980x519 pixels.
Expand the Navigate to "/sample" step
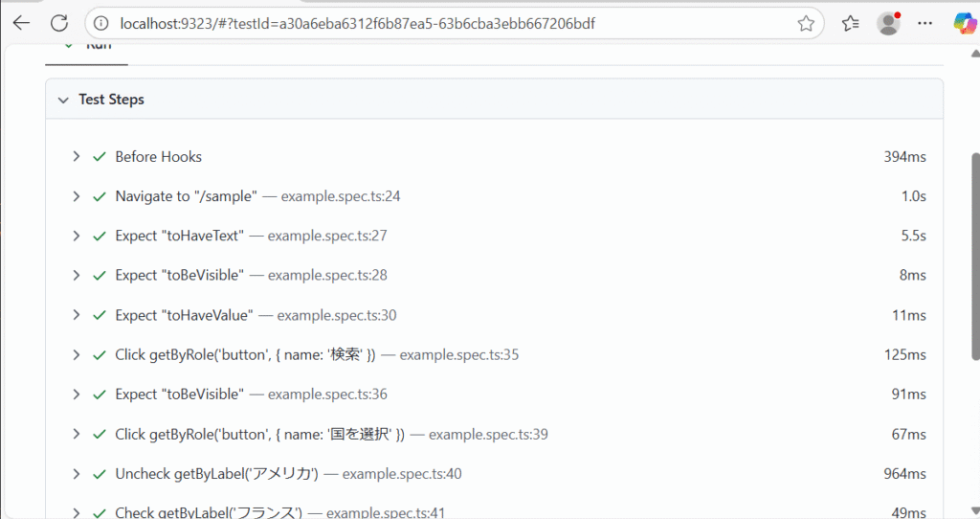tap(77, 196)
